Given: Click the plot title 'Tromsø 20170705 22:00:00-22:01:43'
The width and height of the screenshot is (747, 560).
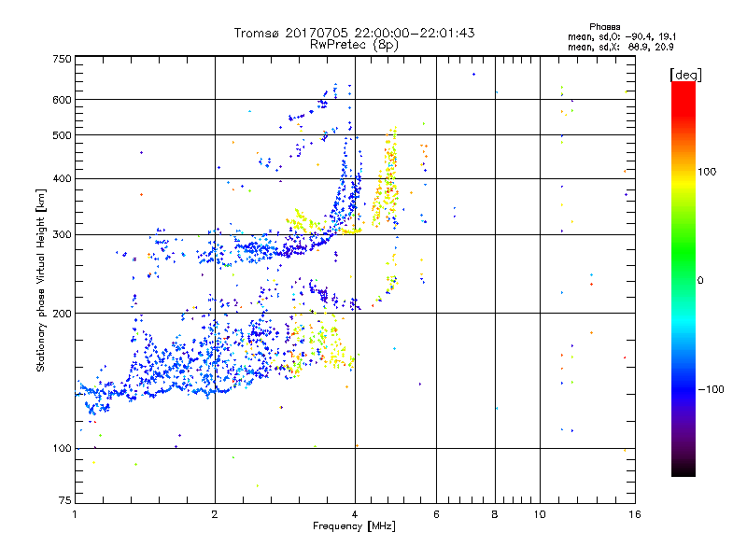Looking at the screenshot, I should click(x=354, y=33).
